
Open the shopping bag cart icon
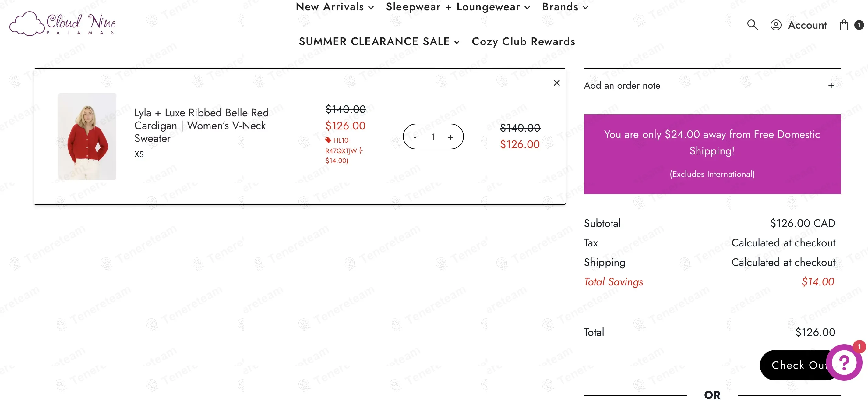[x=844, y=25]
